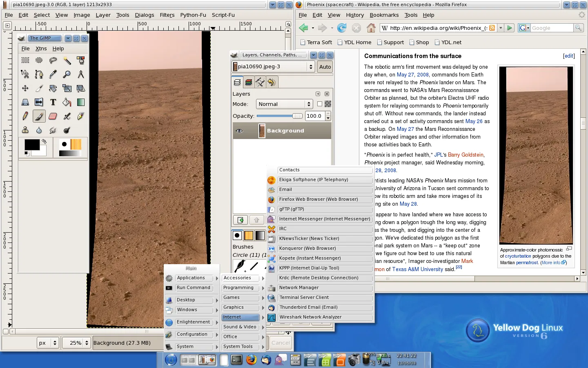Viewport: 588px width, 368px height.
Task: Toggle the keep transparency checkbox beside Mode
Action: click(x=320, y=104)
